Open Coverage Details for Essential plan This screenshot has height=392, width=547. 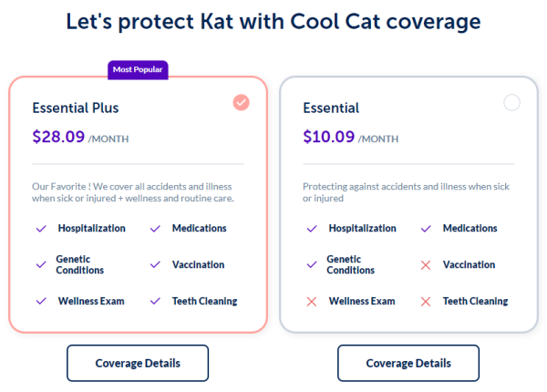coord(408,363)
